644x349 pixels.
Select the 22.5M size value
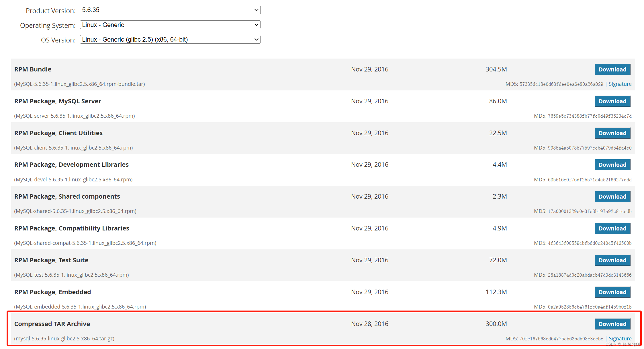coord(498,133)
